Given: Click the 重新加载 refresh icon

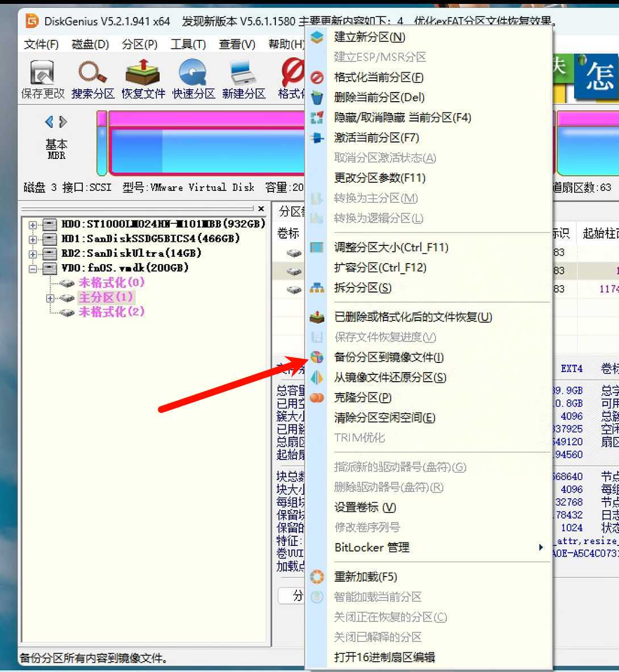Looking at the screenshot, I should pos(317,577).
